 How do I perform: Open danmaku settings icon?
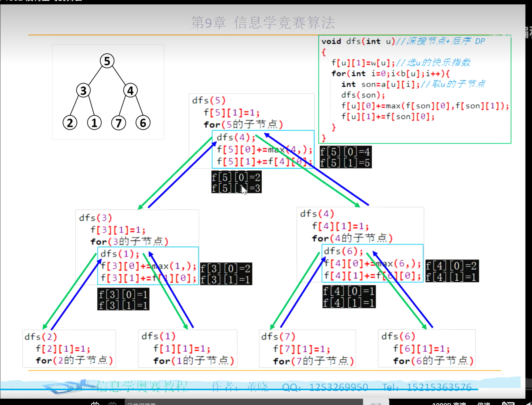click(x=112, y=403)
